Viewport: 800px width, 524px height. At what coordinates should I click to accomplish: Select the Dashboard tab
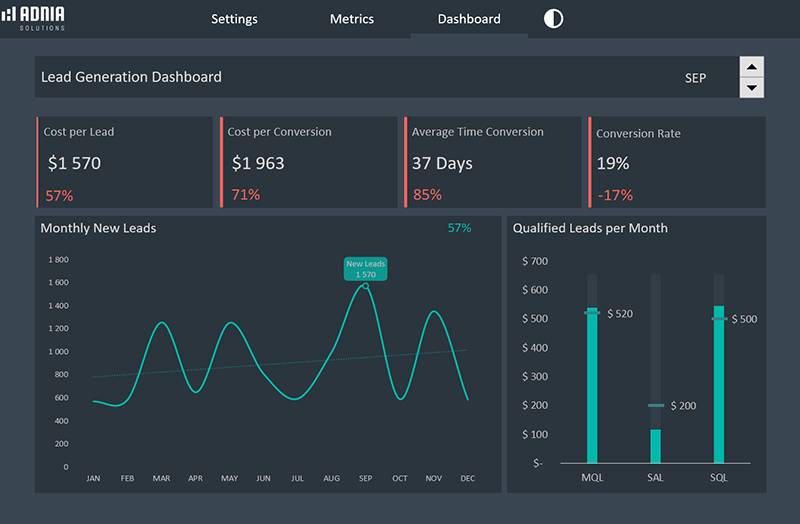coord(469,19)
